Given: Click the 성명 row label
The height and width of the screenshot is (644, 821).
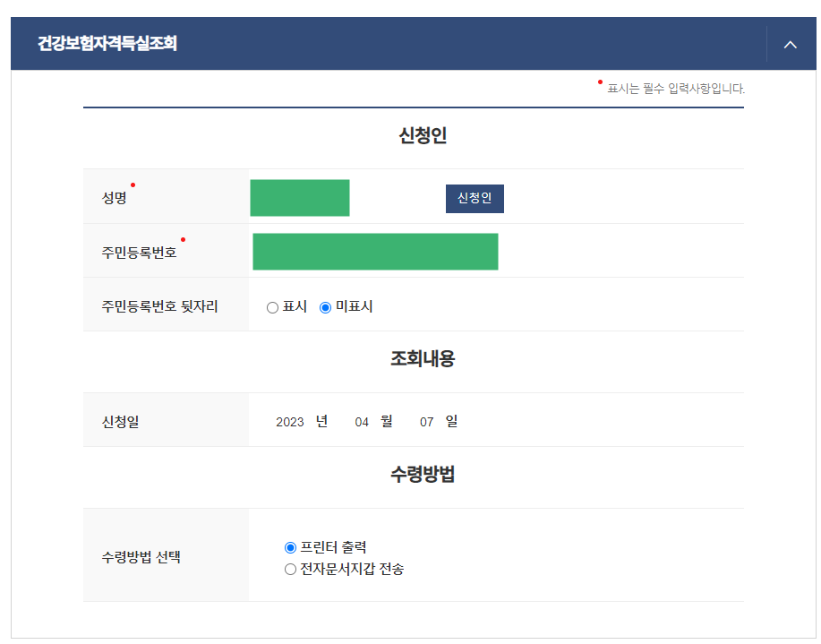Looking at the screenshot, I should click(113, 196).
